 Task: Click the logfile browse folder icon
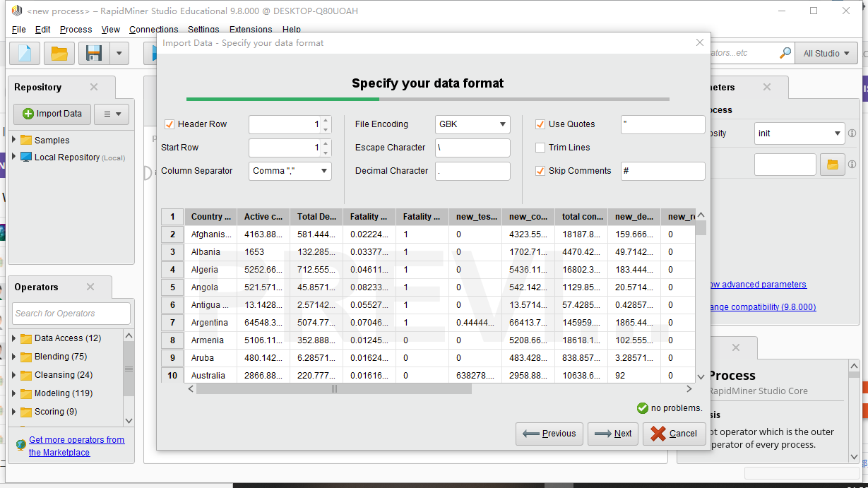tap(833, 165)
